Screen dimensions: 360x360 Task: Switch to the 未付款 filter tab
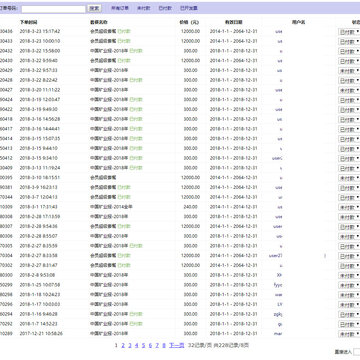[x=144, y=8]
